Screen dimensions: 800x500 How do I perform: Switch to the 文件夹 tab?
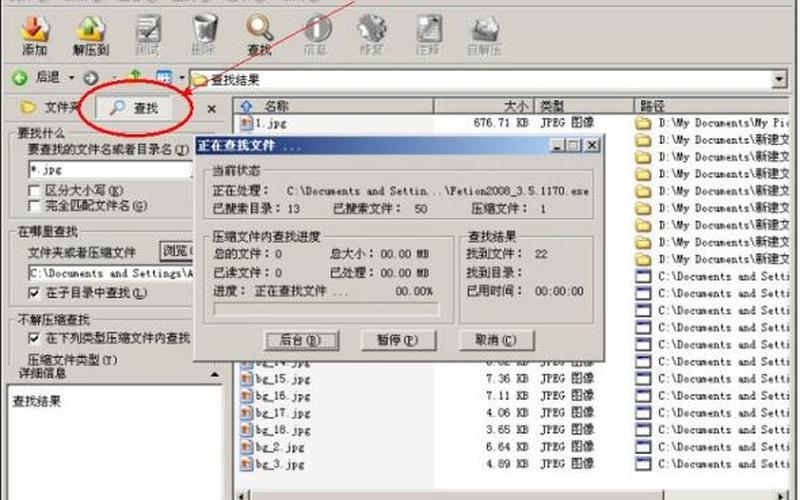click(49, 108)
